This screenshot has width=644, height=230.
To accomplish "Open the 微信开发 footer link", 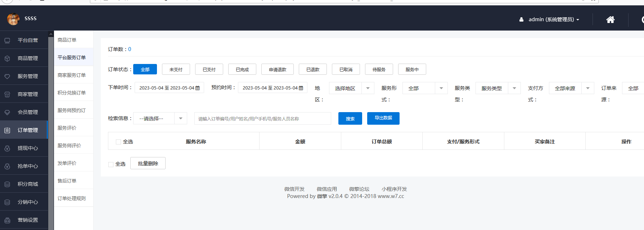I will tap(294, 189).
